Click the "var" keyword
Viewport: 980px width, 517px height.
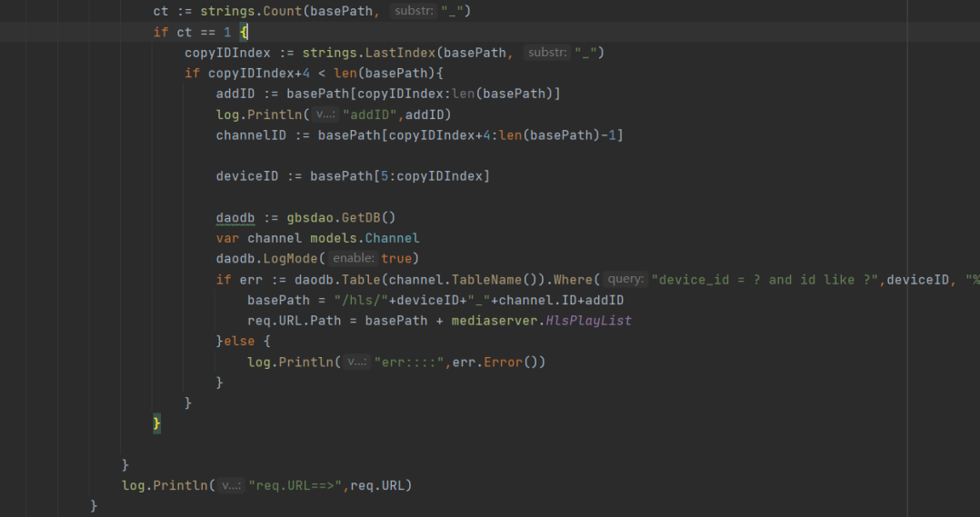(x=227, y=238)
